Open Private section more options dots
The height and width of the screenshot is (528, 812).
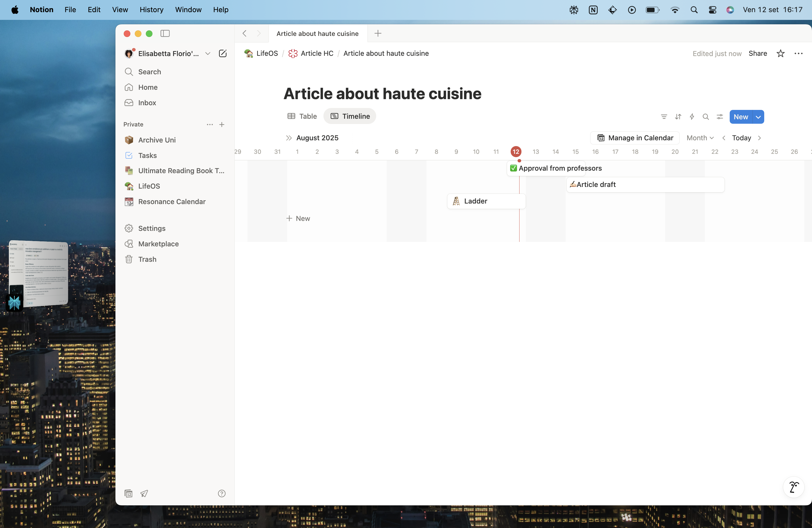[x=210, y=125]
